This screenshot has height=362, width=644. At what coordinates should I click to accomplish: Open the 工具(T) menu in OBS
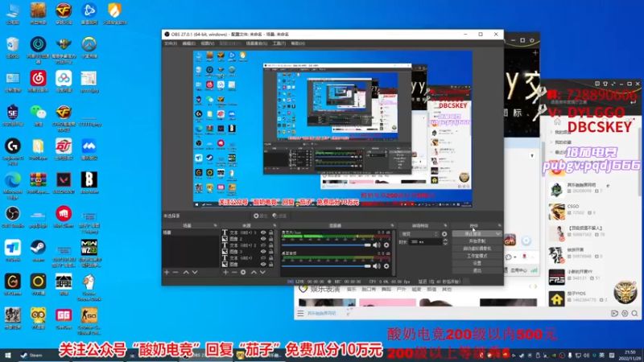point(279,43)
